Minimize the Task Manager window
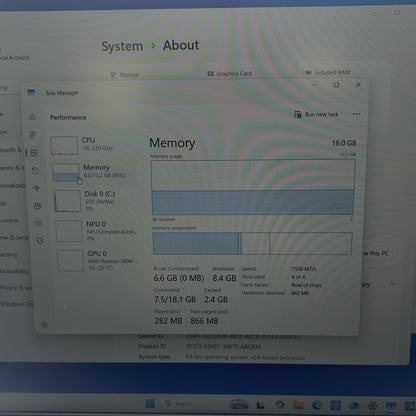416x416 pixels. tap(315, 85)
